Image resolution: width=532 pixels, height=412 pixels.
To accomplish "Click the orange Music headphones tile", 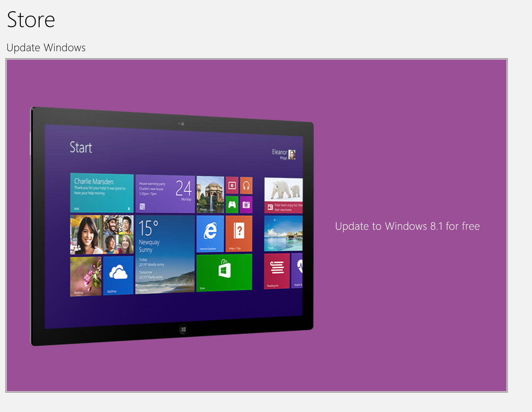I will click(x=246, y=185).
